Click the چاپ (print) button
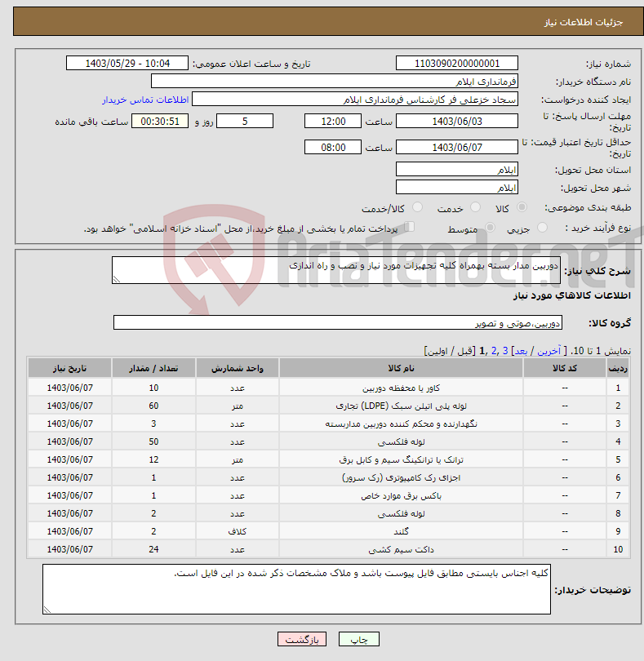Screen dimensions: 644x661 (x=359, y=639)
